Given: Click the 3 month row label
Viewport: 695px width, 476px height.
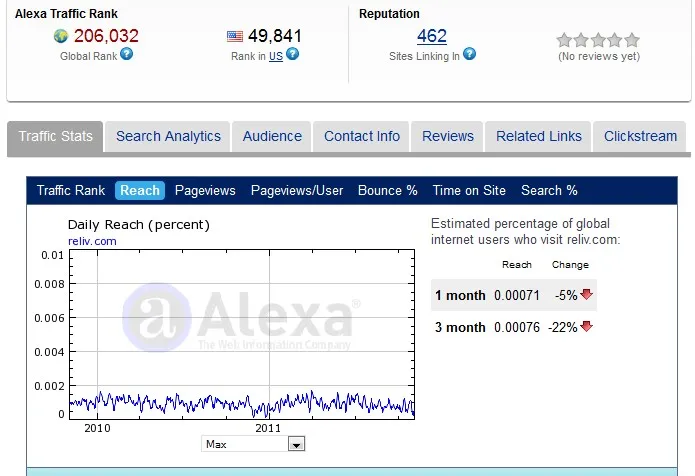Looking at the screenshot, I should pyautogui.click(x=460, y=327).
